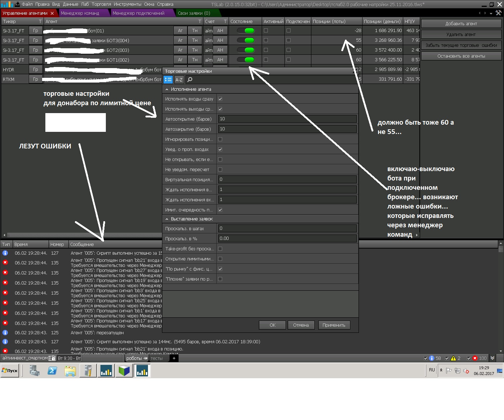Click the save workspace icon beside the Файл menu
This screenshot has height=420, width=504.
pos(17,4)
